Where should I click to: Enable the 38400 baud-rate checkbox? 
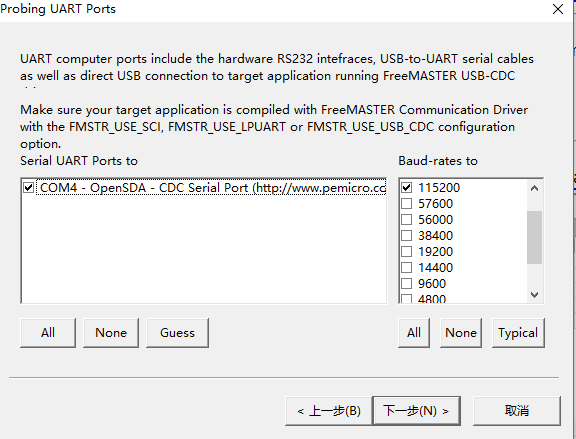pos(406,235)
